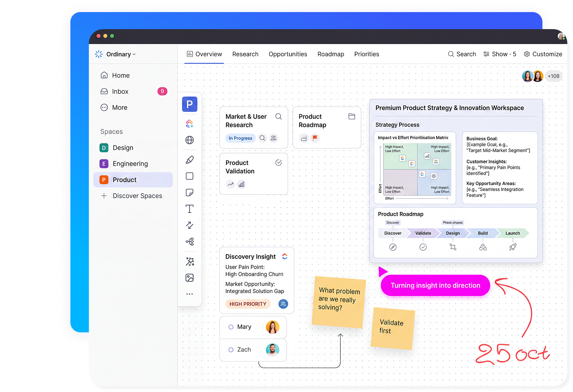Toggle Zach's task status circle
Viewport: 573px width, 392px height.
(231, 350)
